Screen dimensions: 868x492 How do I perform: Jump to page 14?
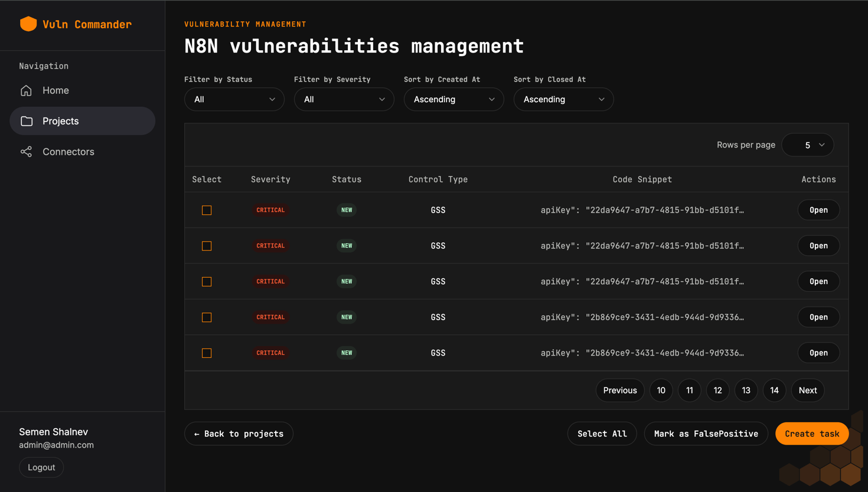point(775,390)
